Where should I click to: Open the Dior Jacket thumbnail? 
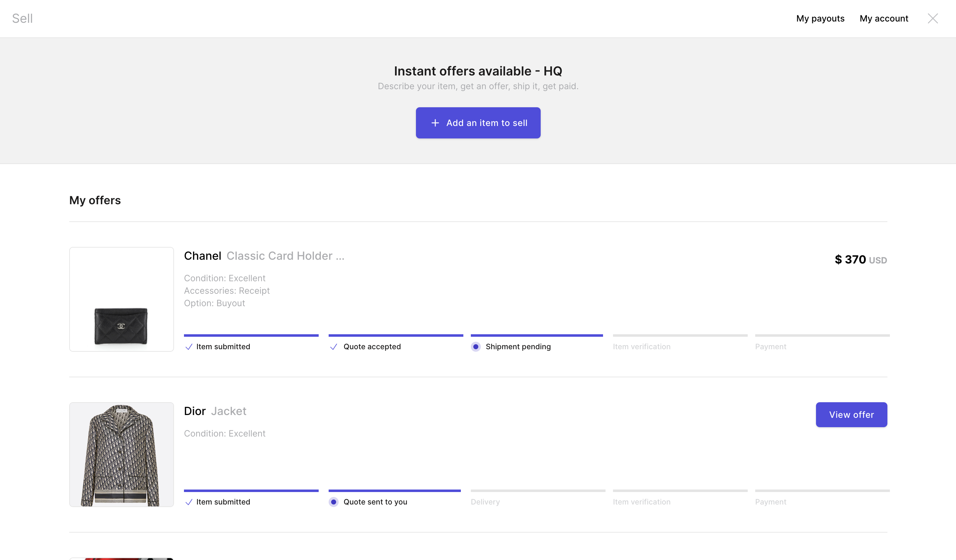coord(121,455)
